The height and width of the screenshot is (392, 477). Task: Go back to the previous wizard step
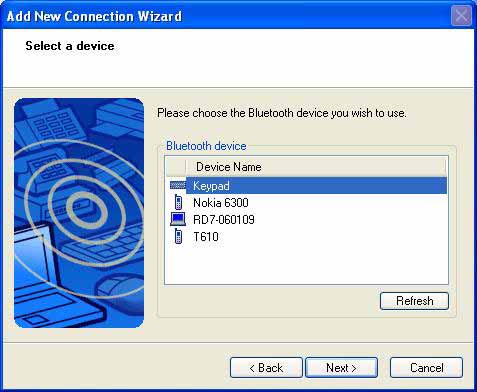pyautogui.click(x=266, y=368)
